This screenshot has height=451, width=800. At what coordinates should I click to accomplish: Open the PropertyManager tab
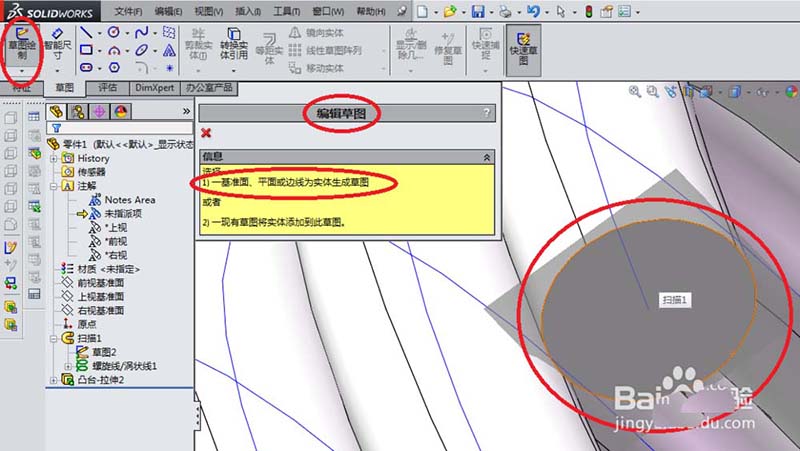pos(78,111)
